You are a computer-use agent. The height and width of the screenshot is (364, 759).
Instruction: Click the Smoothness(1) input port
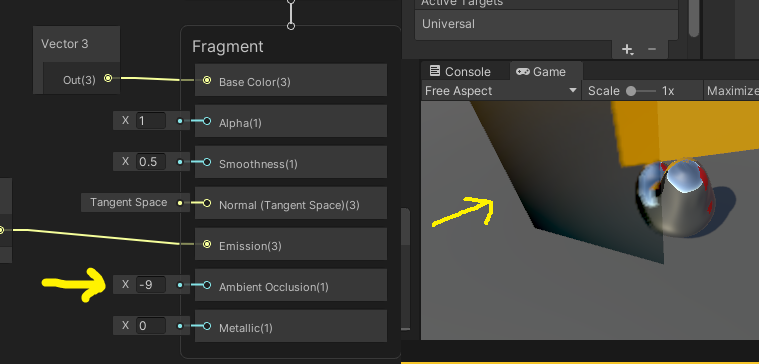click(x=207, y=162)
